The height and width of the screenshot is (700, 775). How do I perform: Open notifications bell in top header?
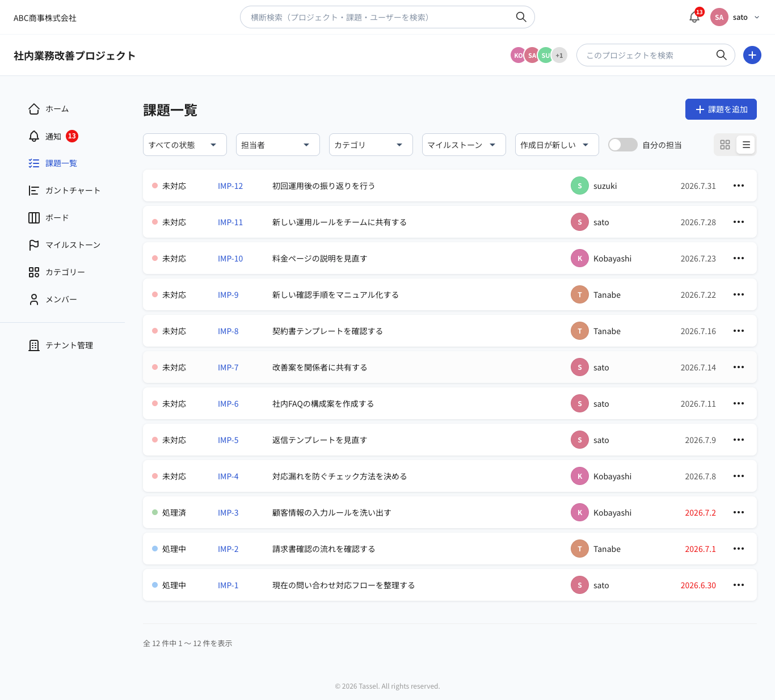694,17
